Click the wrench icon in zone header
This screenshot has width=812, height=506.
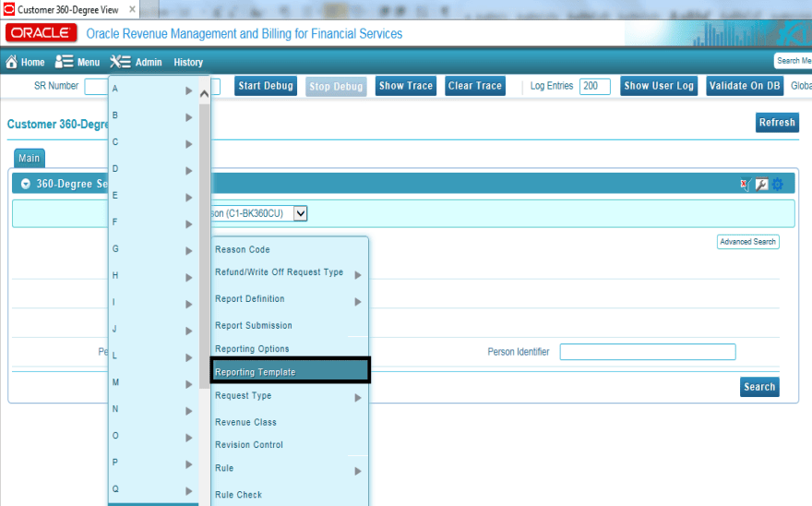tap(761, 184)
